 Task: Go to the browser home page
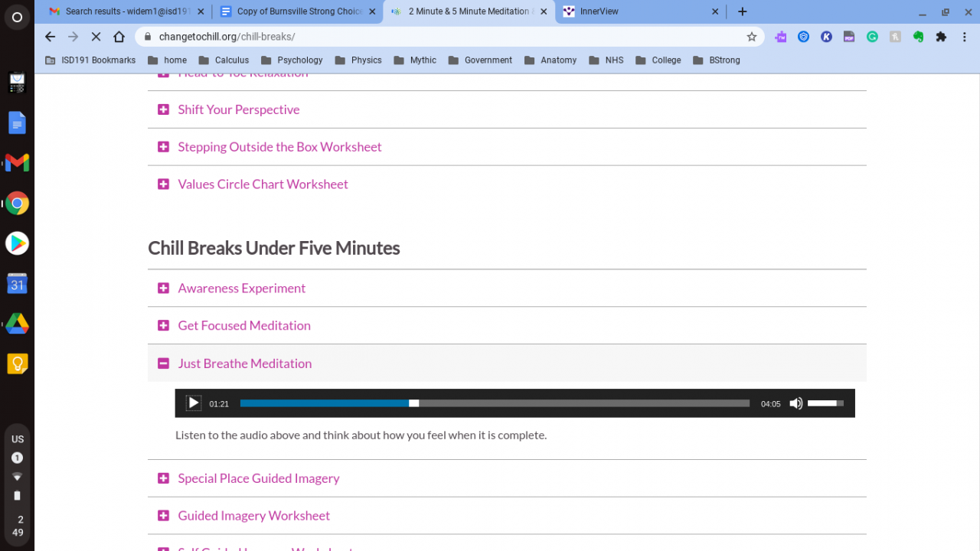119,37
